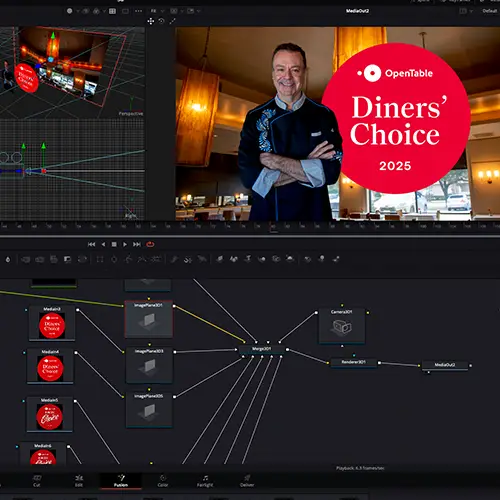Switch to single viewer layout icon
This screenshot has height=500, width=500.
125,11
